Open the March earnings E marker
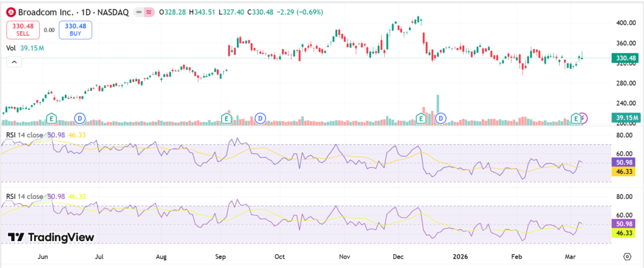The height and width of the screenshot is (268, 644). [x=577, y=118]
